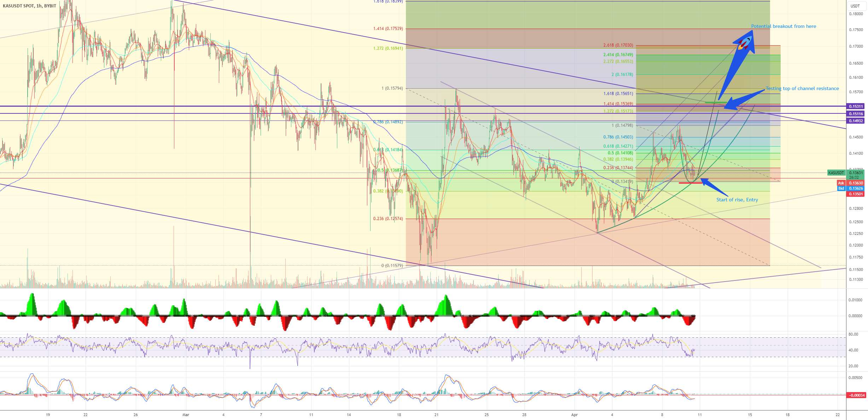The height and width of the screenshot is (420, 868).
Task: Click the Apr label on the time axis
Action: [575, 415]
